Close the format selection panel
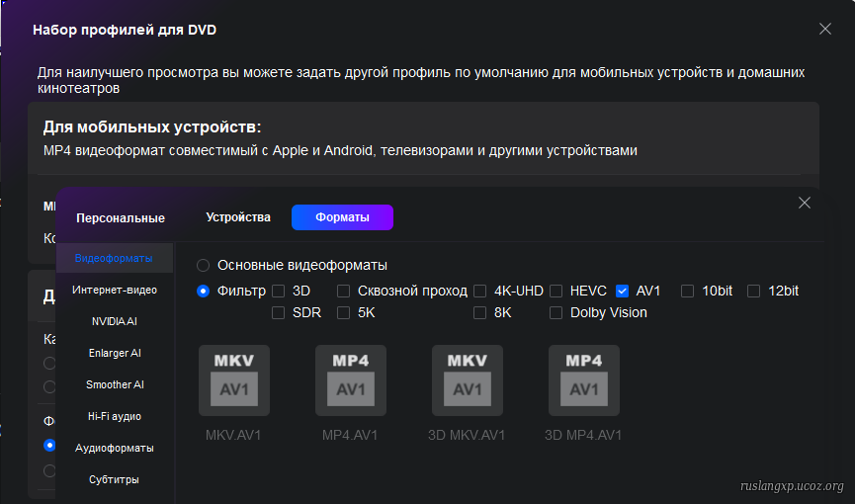 click(805, 203)
